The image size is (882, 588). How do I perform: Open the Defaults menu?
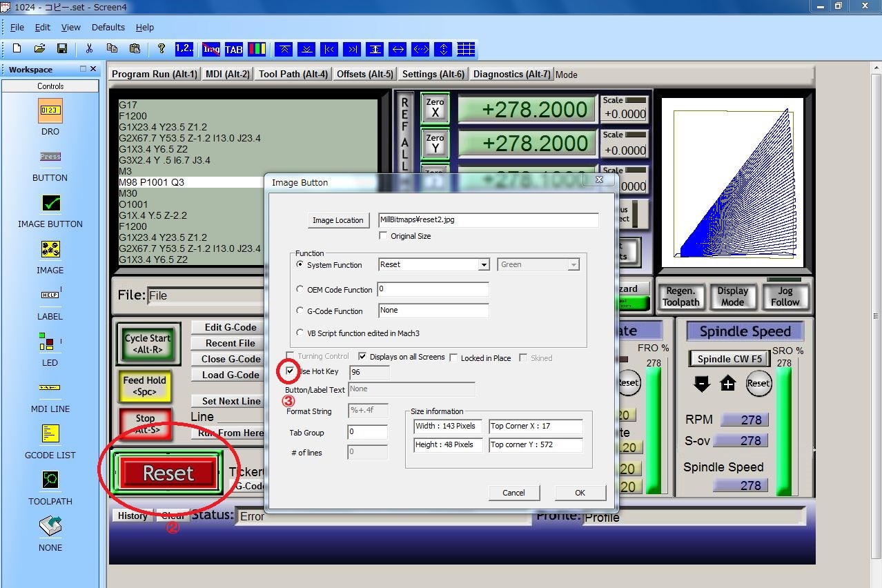[108, 28]
